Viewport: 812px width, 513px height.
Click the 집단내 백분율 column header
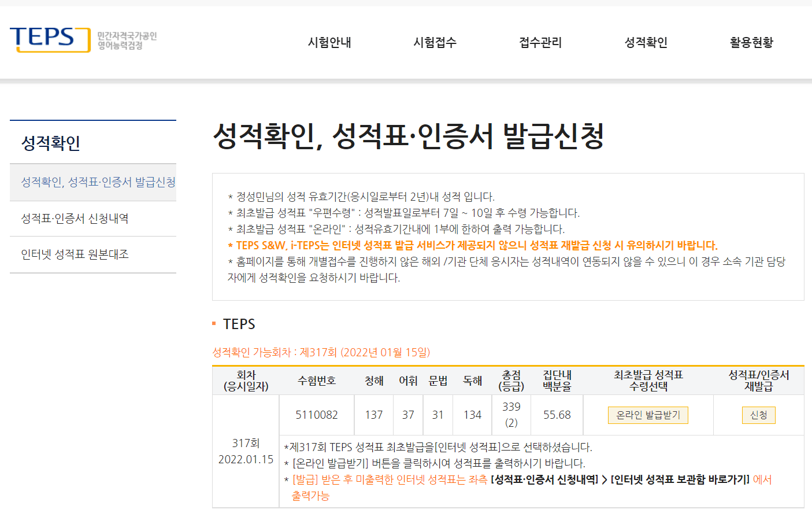point(557,381)
